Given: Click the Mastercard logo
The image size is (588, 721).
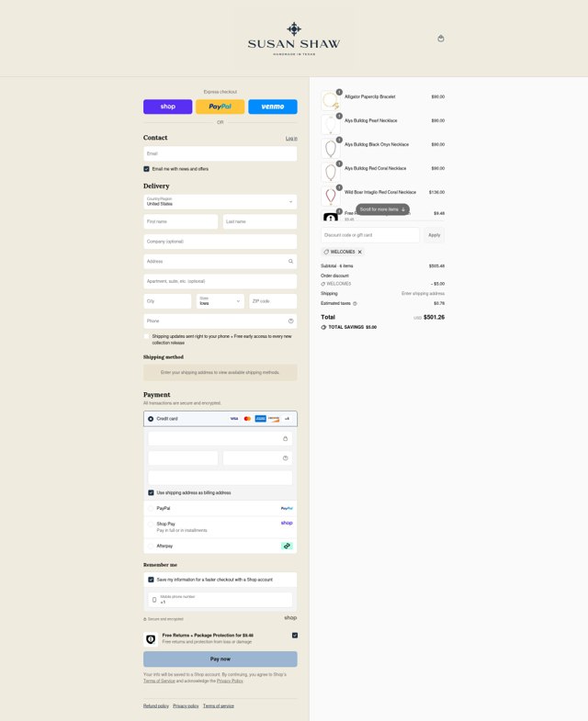Looking at the screenshot, I should tap(247, 419).
